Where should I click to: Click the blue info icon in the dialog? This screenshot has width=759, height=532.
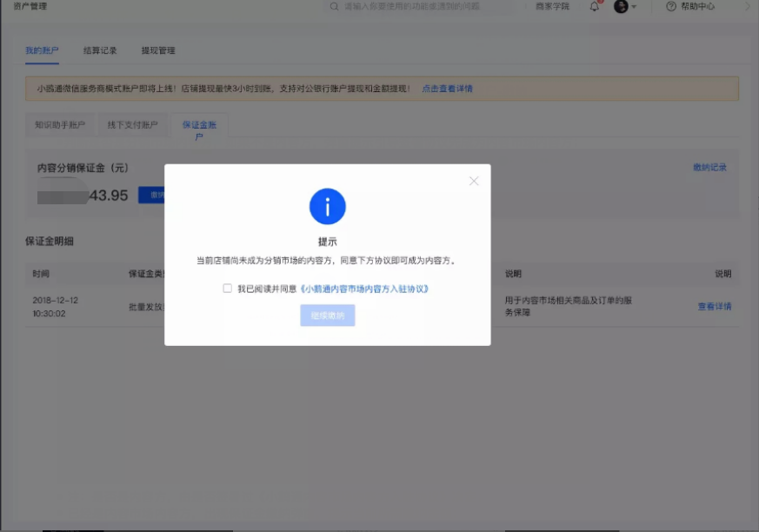point(328,207)
